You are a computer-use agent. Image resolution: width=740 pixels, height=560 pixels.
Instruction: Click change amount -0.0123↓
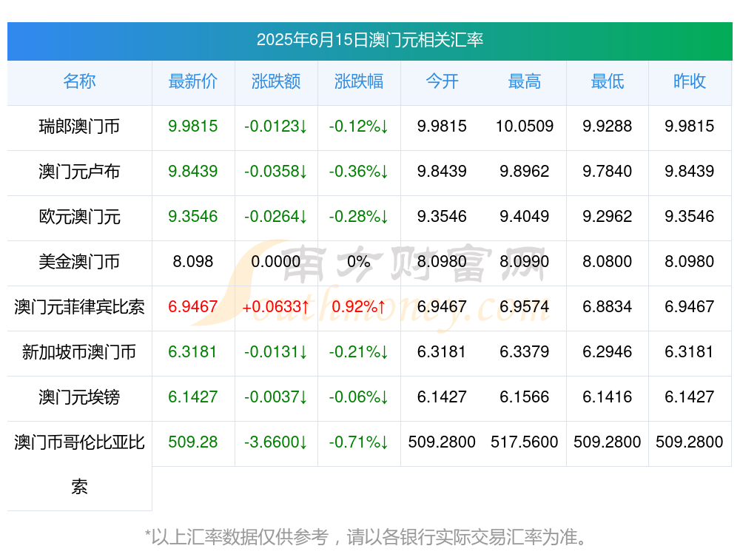[x=275, y=126]
